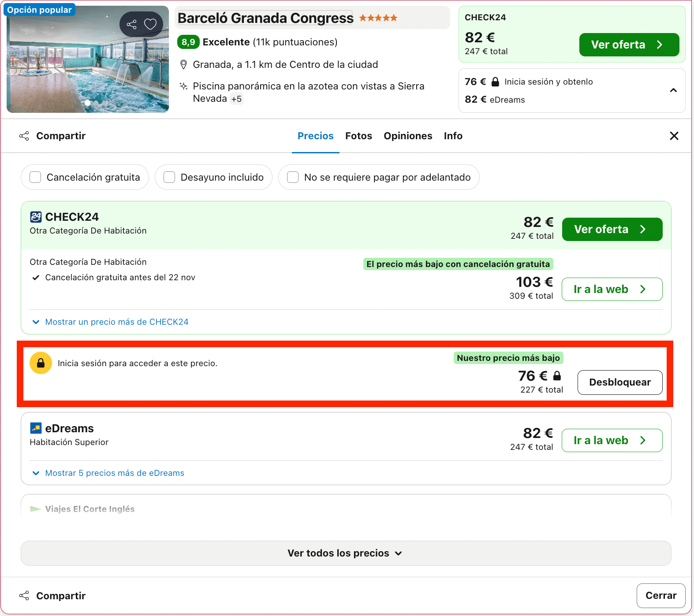This screenshot has height=616, width=694.
Task: Click the eDreams Habitación Superior text
Action: 69,442
